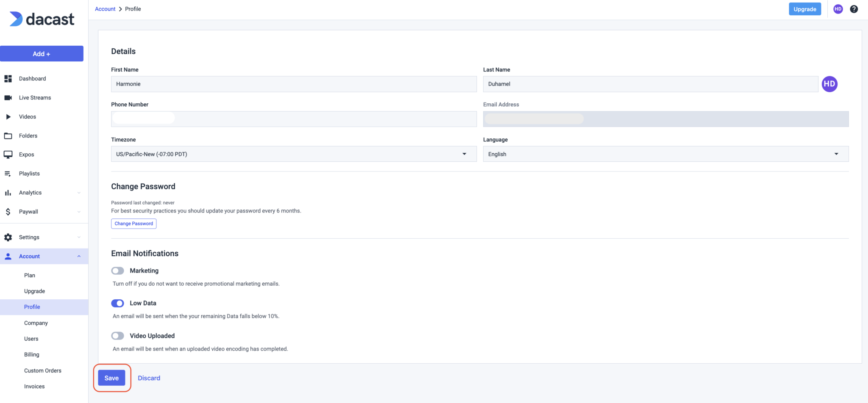Expand the Paywall menu chevron

click(x=79, y=212)
